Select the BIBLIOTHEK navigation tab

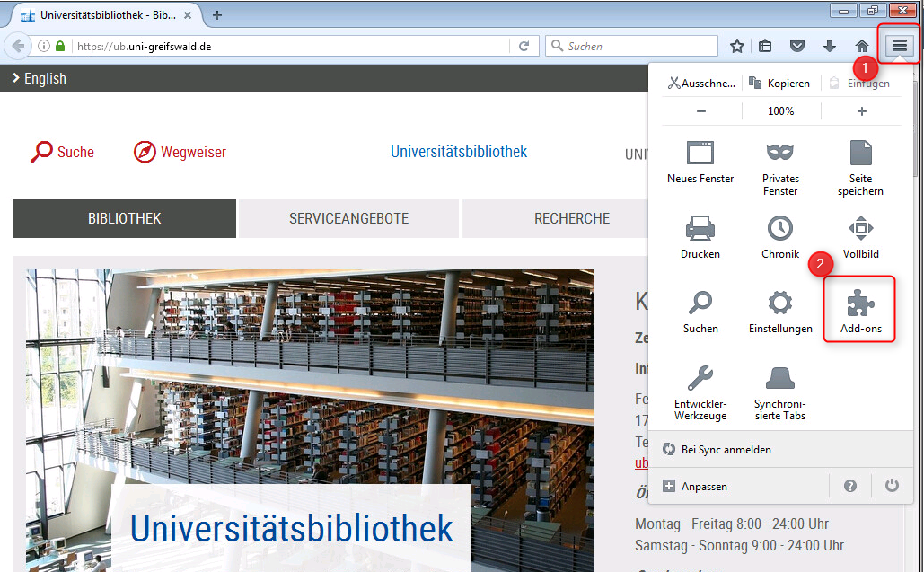tap(124, 218)
